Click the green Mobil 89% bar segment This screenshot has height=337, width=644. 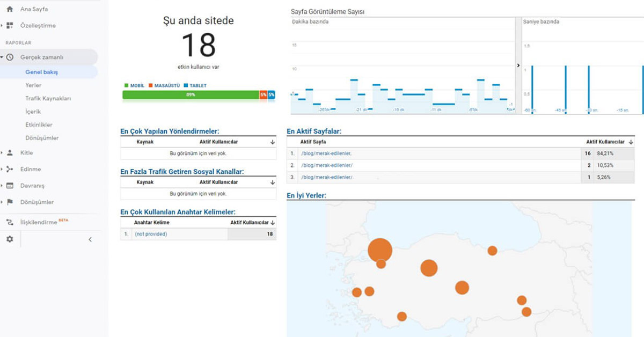pos(191,95)
